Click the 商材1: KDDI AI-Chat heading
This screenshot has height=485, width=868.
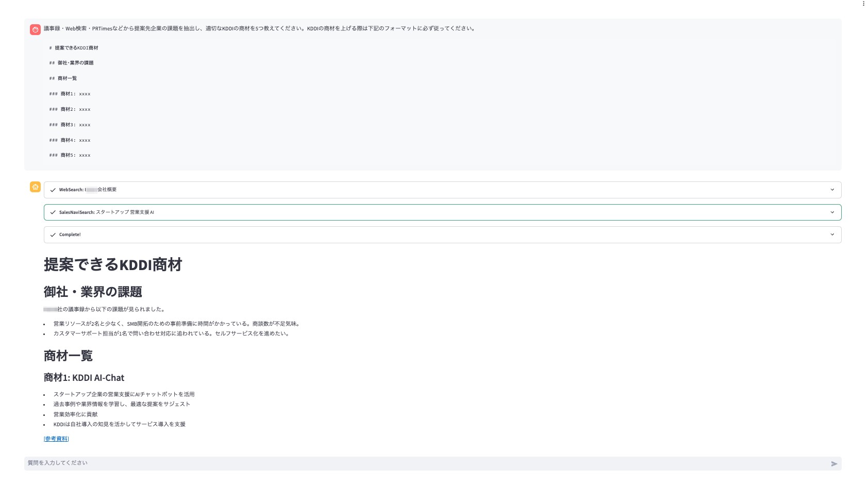(84, 378)
